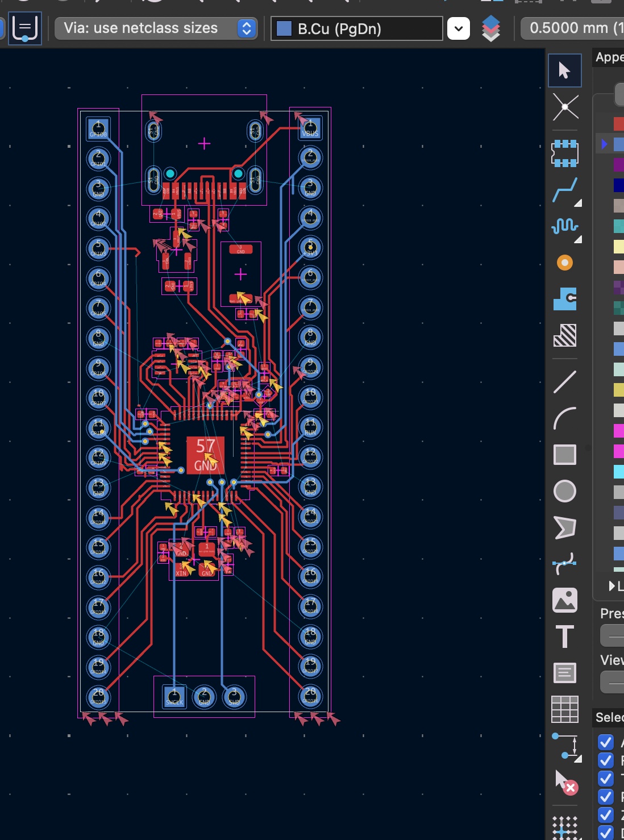
Task: Select the Draw filled zones tool
Action: click(564, 299)
